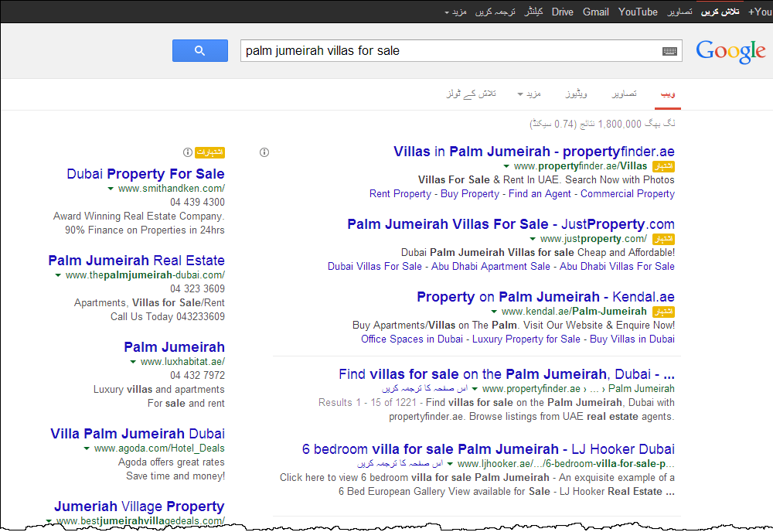This screenshot has height=532, width=773.
Task: Expand the مزید dropdown in the results tabs
Action: click(529, 94)
